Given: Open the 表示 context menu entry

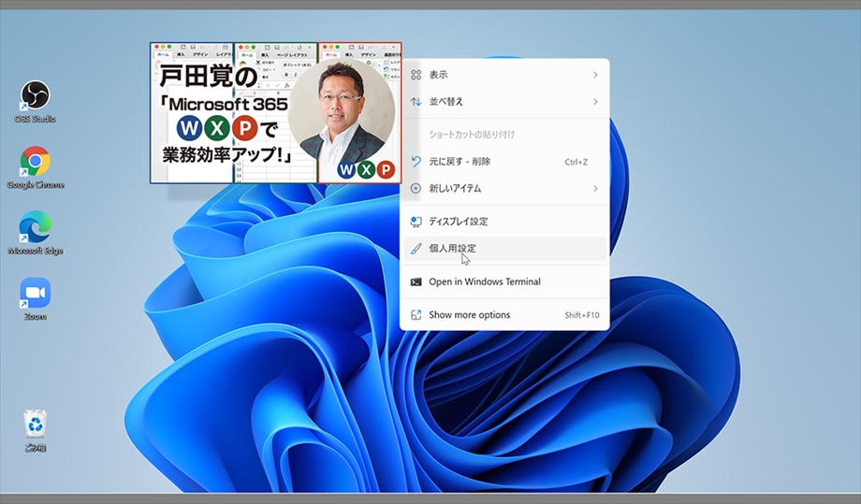Looking at the screenshot, I should pyautogui.click(x=504, y=75).
